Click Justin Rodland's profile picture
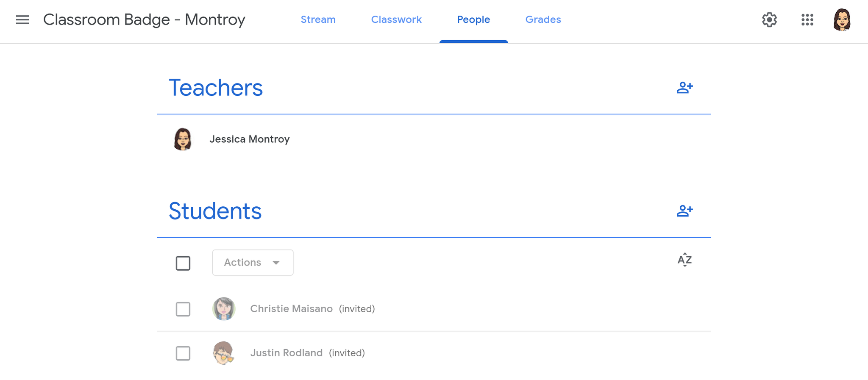The image size is (868, 380). 223,353
